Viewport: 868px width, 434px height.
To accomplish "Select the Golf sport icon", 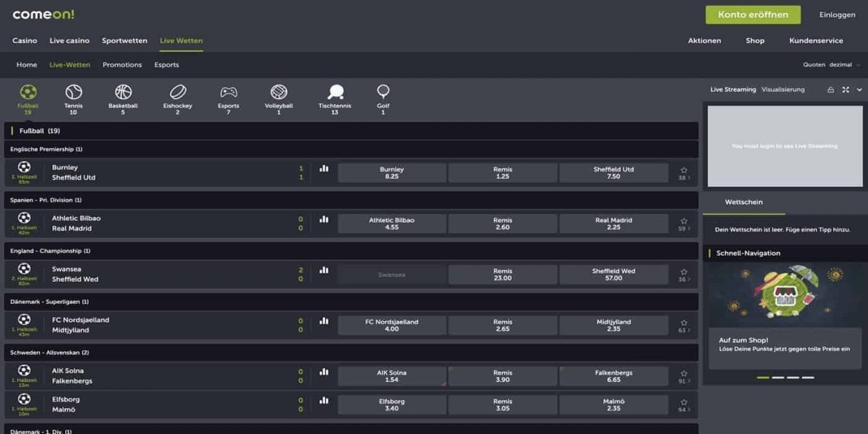I will pyautogui.click(x=383, y=92).
